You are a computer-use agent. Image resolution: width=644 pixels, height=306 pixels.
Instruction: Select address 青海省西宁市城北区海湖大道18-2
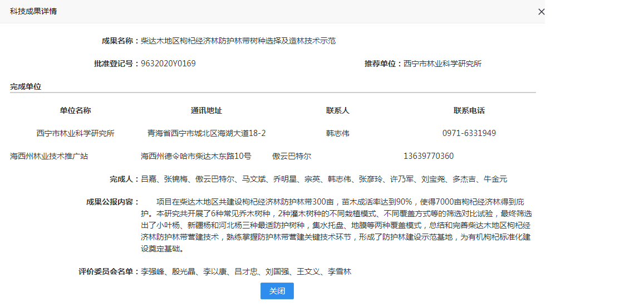[x=207, y=133]
